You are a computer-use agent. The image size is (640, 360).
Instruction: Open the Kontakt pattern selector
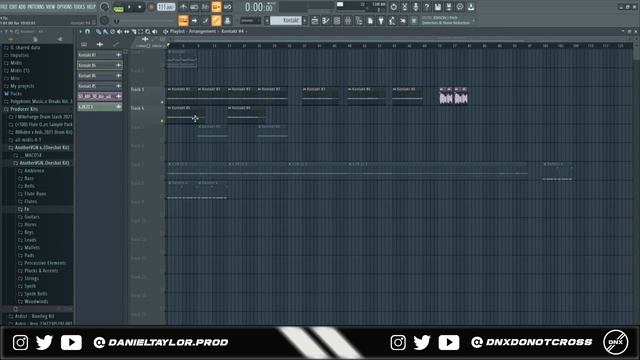286,20
